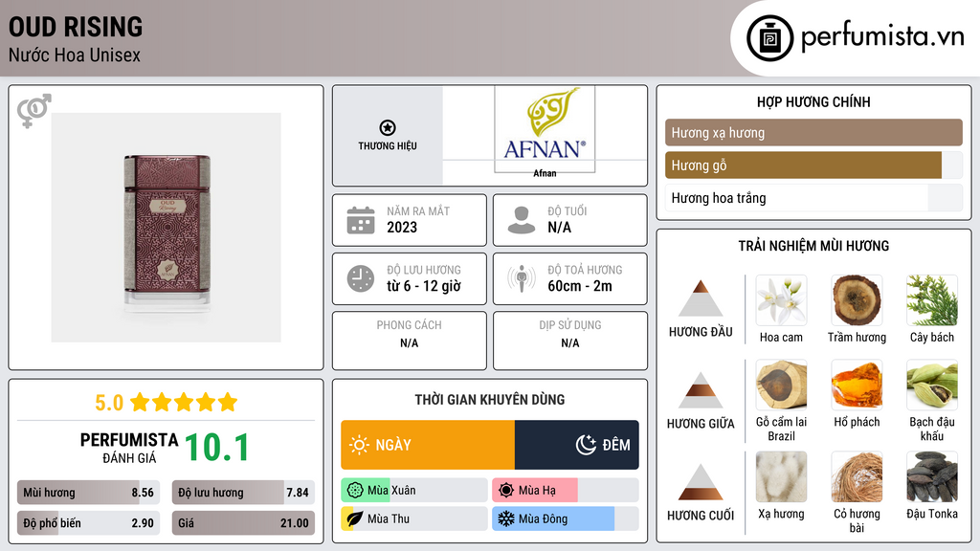Click the perfumista.vn site name
The width and height of the screenshot is (980, 551).
pos(881,38)
